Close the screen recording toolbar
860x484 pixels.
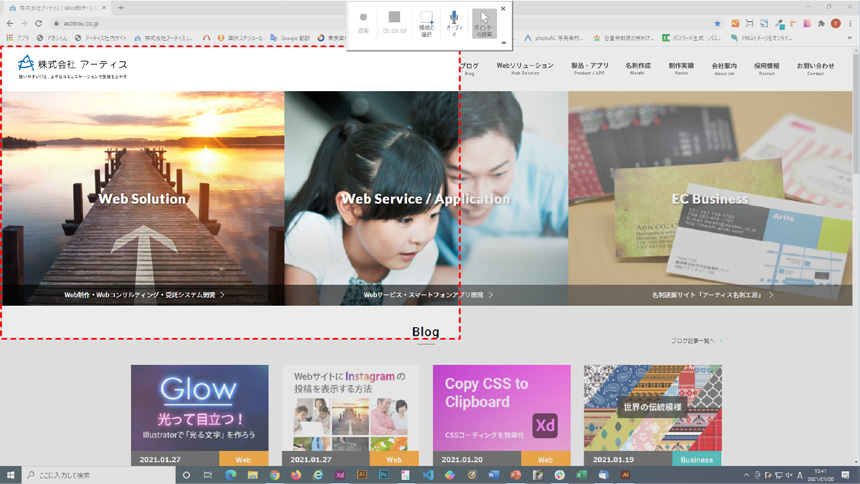[x=503, y=9]
